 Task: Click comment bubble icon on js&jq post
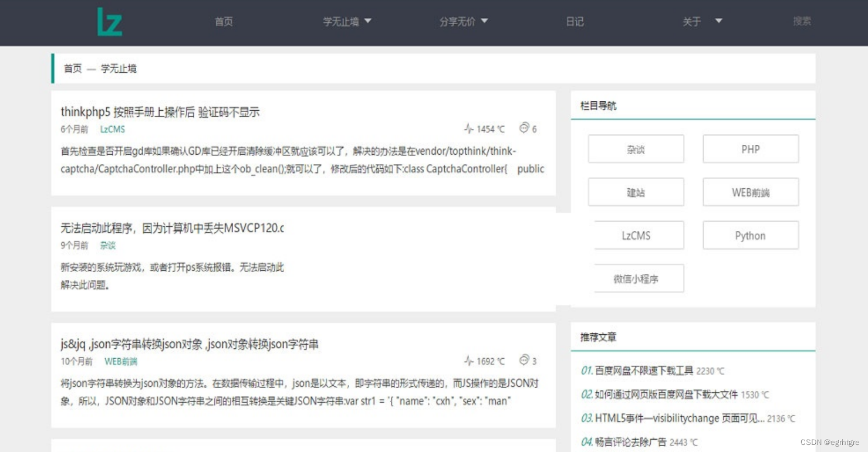(x=524, y=360)
